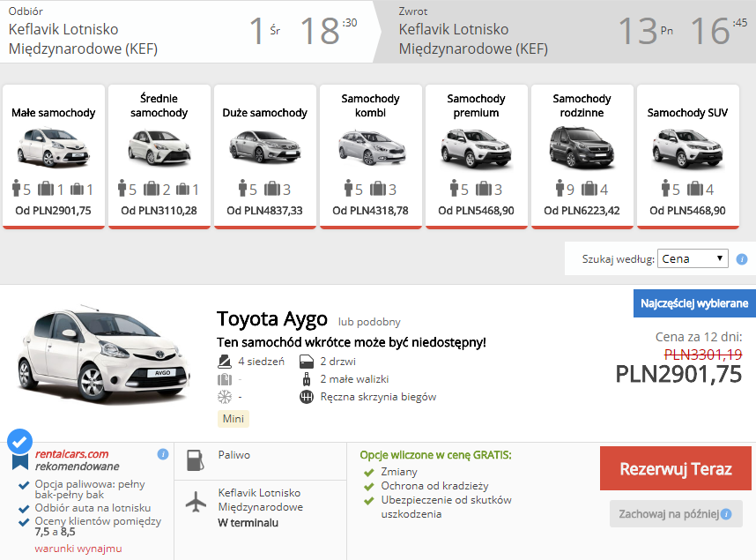Select the Samochody premium category card
Screen dimensions: 756x560
coord(476,156)
